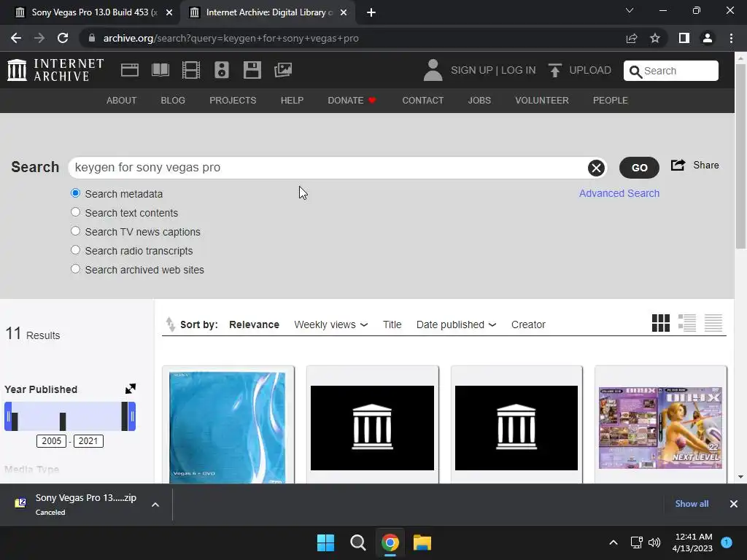Go back to the previous page
Image resolution: width=747 pixels, height=560 pixels.
pyautogui.click(x=16, y=38)
